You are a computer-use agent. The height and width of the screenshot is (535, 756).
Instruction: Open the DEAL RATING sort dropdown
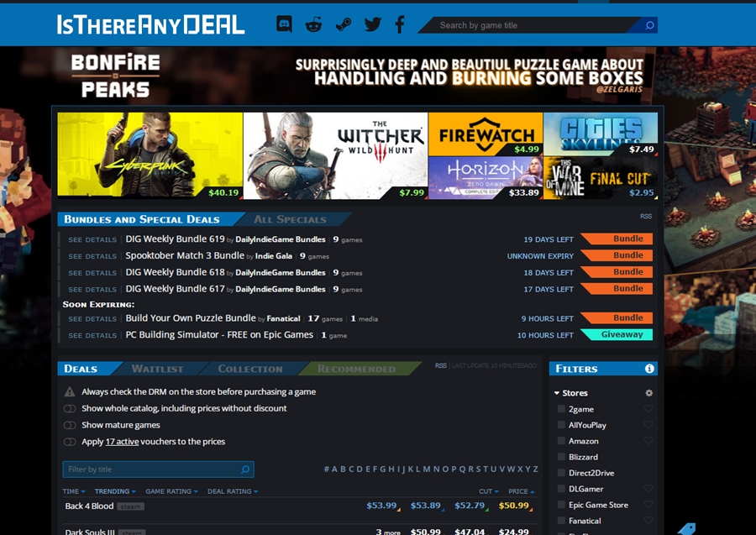233,491
